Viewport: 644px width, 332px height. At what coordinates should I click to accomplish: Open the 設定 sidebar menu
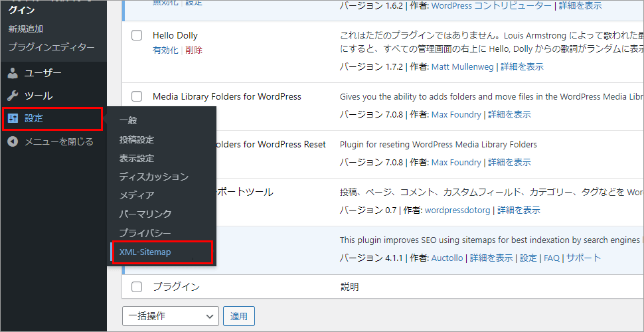click(34, 119)
